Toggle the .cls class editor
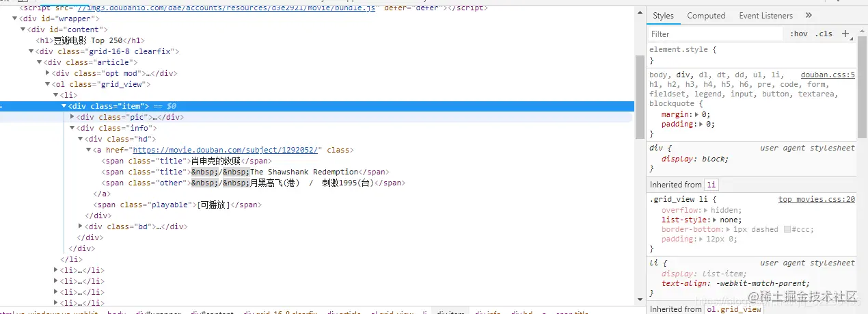The width and height of the screenshot is (868, 314). coord(824,34)
